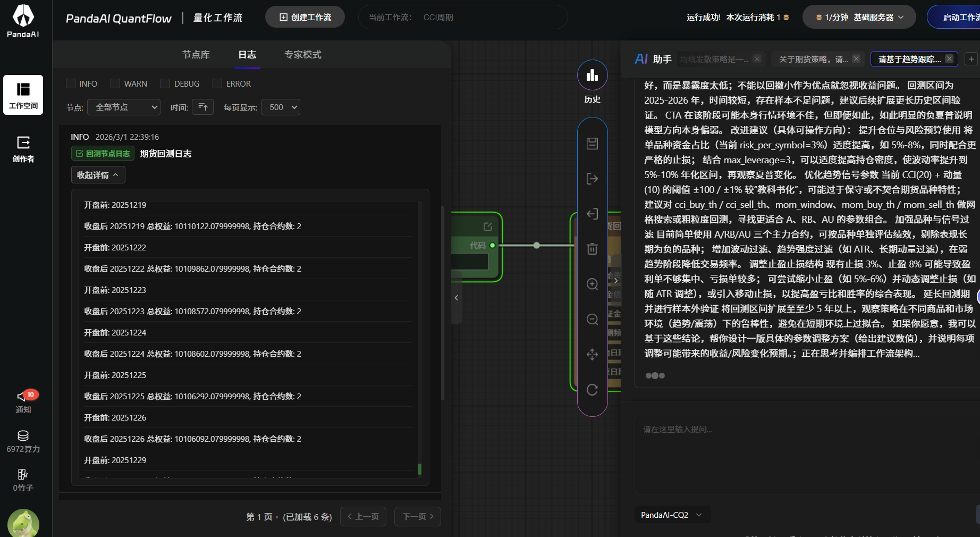This screenshot has height=537, width=980.
Task: Go to next page with 下一页
Action: click(418, 516)
